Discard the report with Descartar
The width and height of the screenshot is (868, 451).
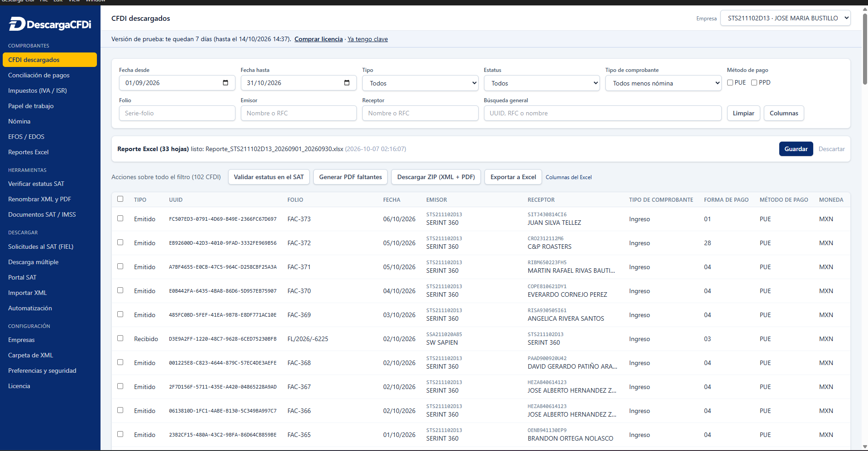click(x=831, y=149)
